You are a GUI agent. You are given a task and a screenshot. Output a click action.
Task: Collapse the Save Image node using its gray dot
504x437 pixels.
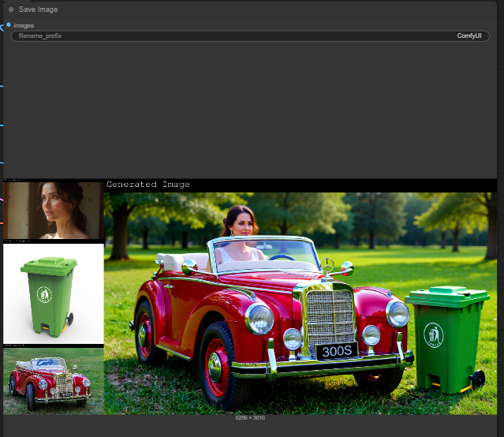pyautogui.click(x=11, y=9)
